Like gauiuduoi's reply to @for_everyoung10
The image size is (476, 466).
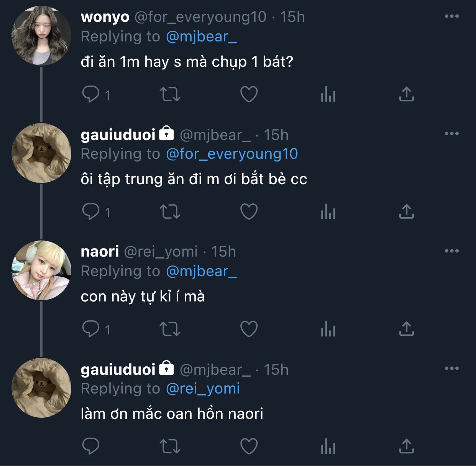click(249, 212)
